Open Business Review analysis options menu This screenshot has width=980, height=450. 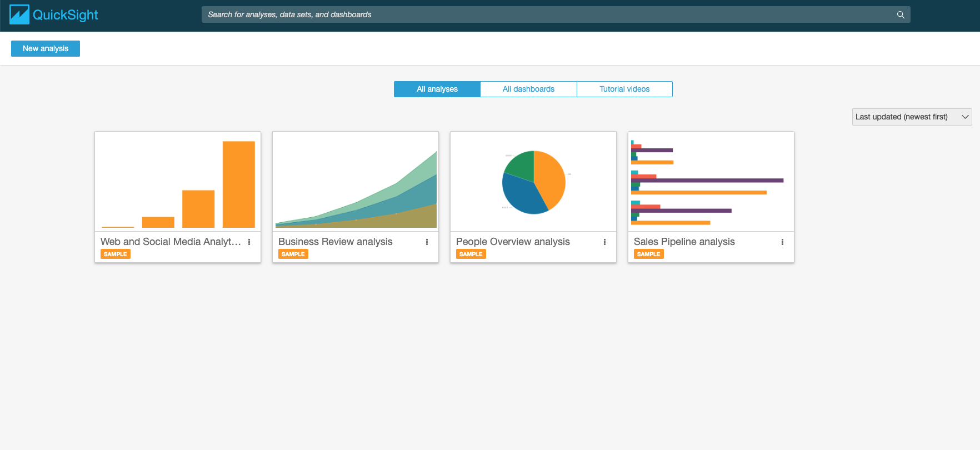(x=427, y=242)
